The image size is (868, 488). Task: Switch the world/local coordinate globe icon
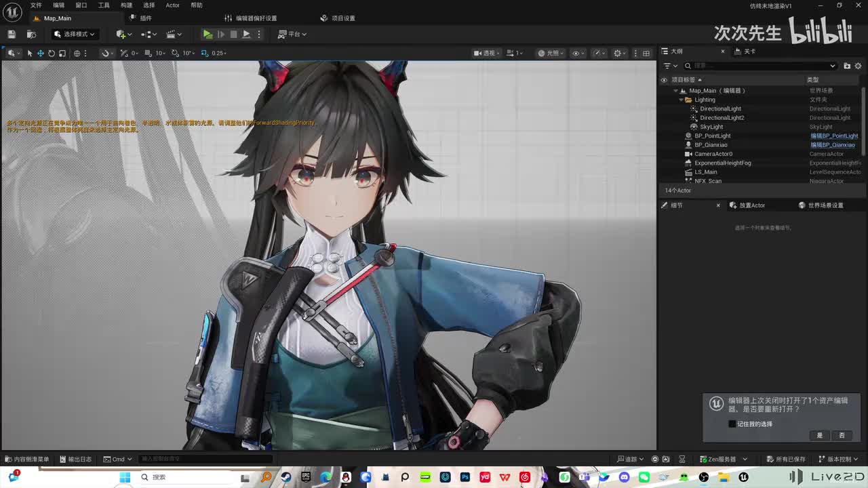point(77,53)
